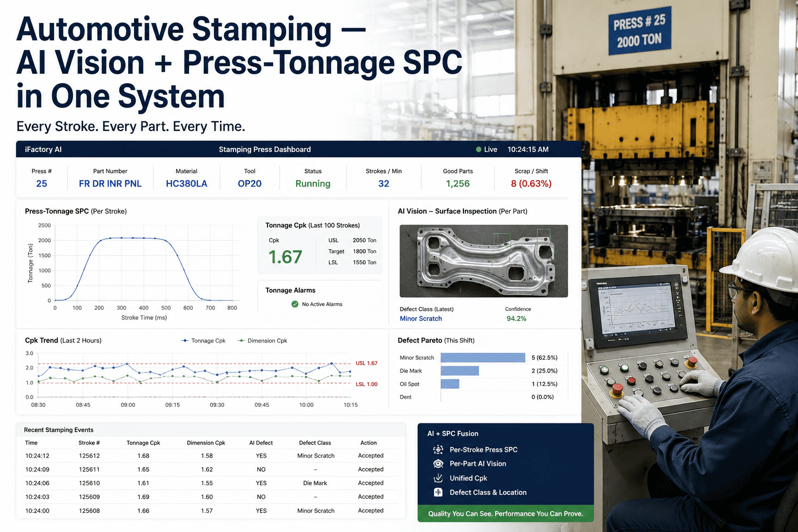The image size is (798, 532).
Task: Open the stamped part inspection image
Action: tap(484, 261)
